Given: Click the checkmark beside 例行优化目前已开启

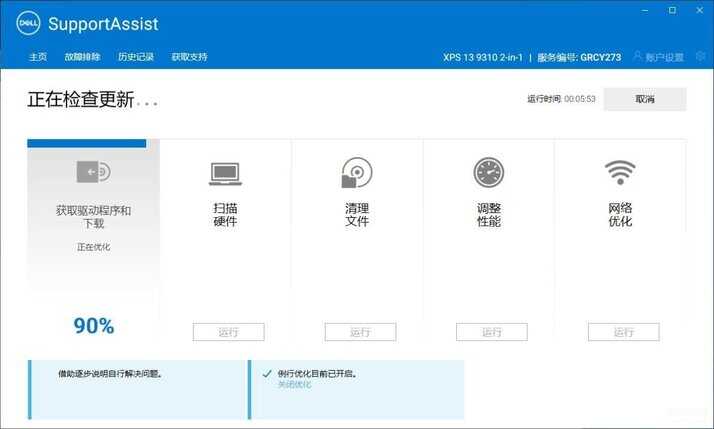Looking at the screenshot, I should (267, 374).
